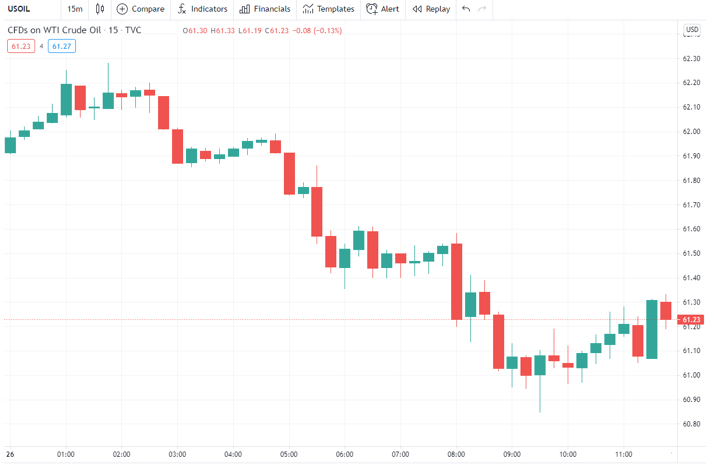Click the red 61.23 sell price button
714x470 pixels.
[x=20, y=46]
